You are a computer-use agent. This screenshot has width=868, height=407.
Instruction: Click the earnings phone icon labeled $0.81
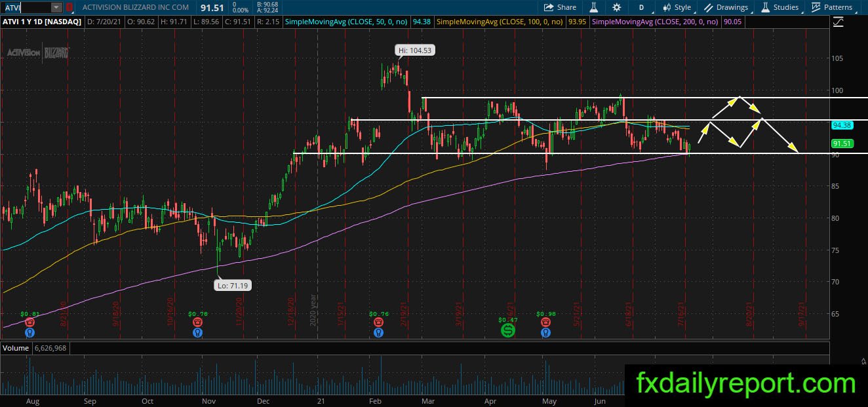tap(30, 322)
